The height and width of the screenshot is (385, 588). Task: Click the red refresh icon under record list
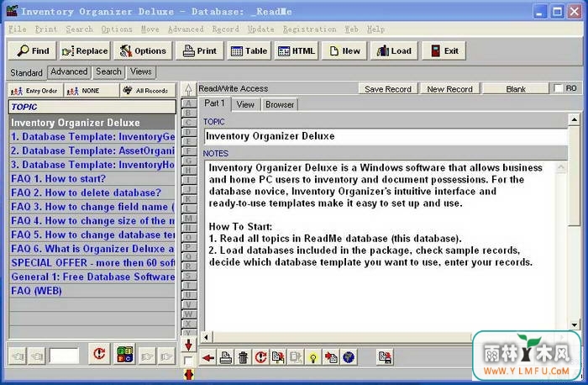(x=99, y=354)
